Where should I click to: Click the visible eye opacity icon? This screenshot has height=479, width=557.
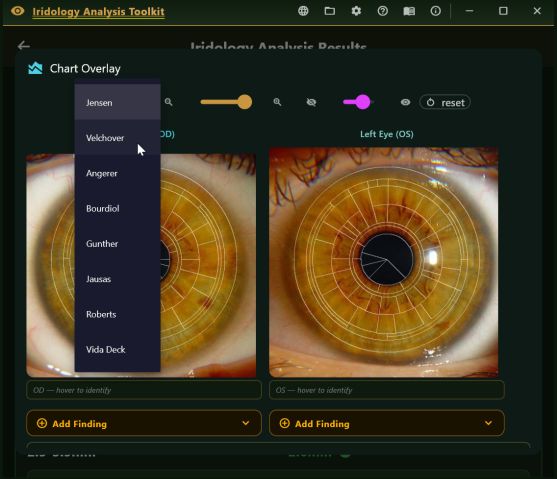405,102
